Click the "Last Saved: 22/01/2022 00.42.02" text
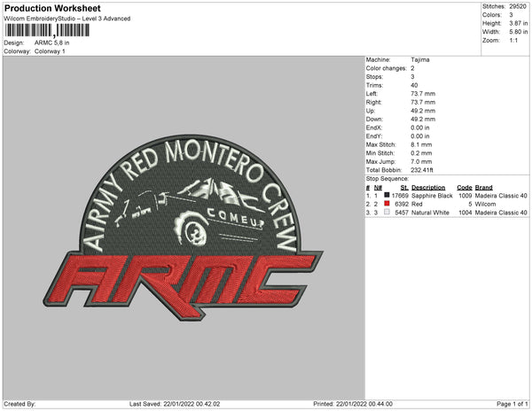The image size is (532, 411). 175,404
